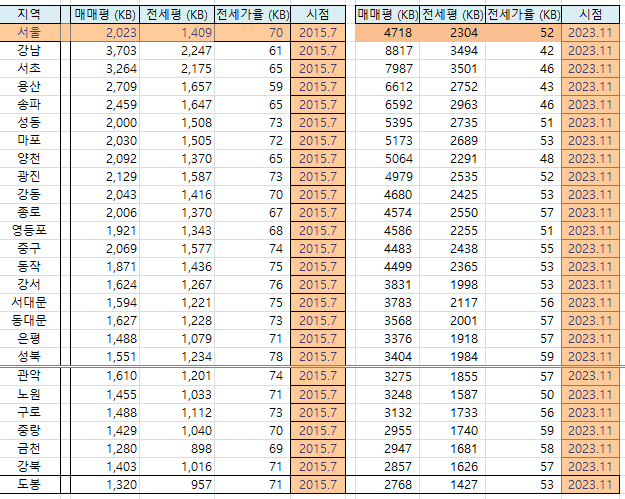The height and width of the screenshot is (499, 625).
Task: Select the 시점 header above 2023.11
Action: click(x=591, y=15)
